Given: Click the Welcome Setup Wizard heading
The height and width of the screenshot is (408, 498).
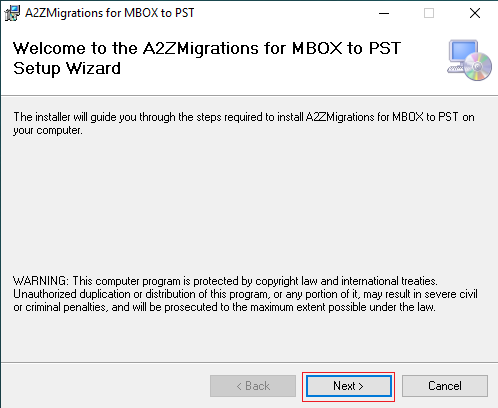Looking at the screenshot, I should (207, 59).
